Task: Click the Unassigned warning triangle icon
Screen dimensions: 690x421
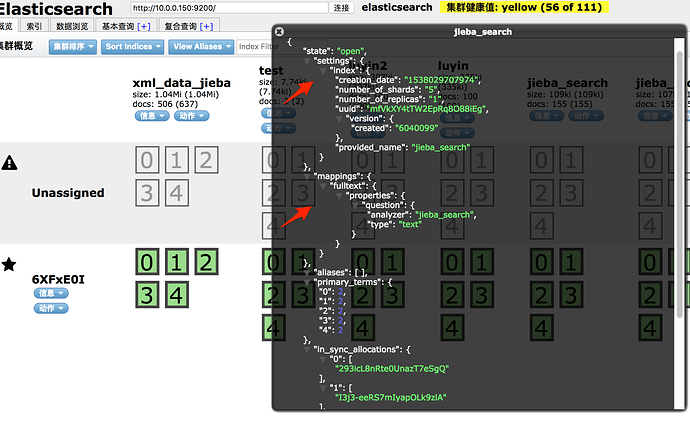Action: coord(9,163)
